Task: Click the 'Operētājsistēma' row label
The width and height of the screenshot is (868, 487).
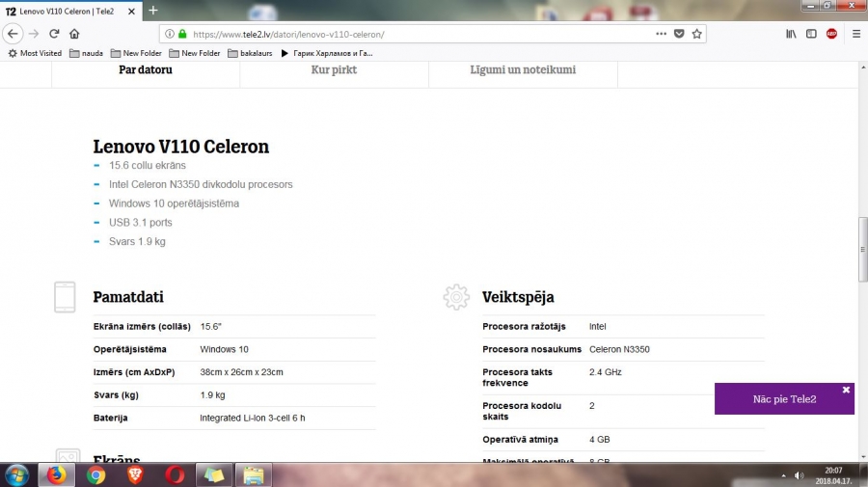Action: point(129,349)
